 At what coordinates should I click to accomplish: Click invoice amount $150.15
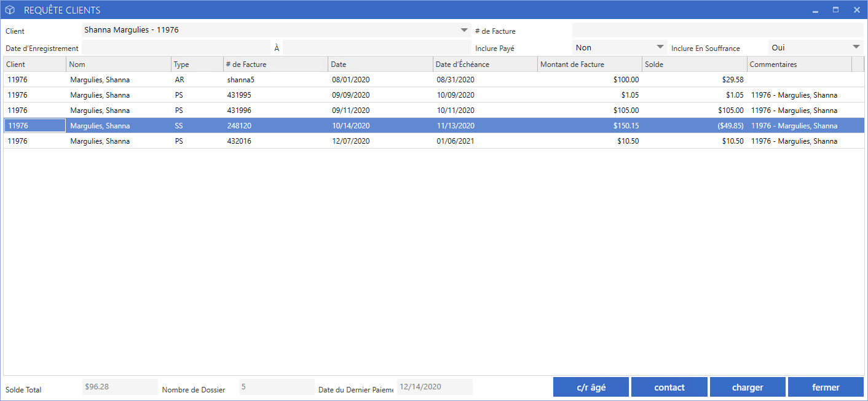590,126
